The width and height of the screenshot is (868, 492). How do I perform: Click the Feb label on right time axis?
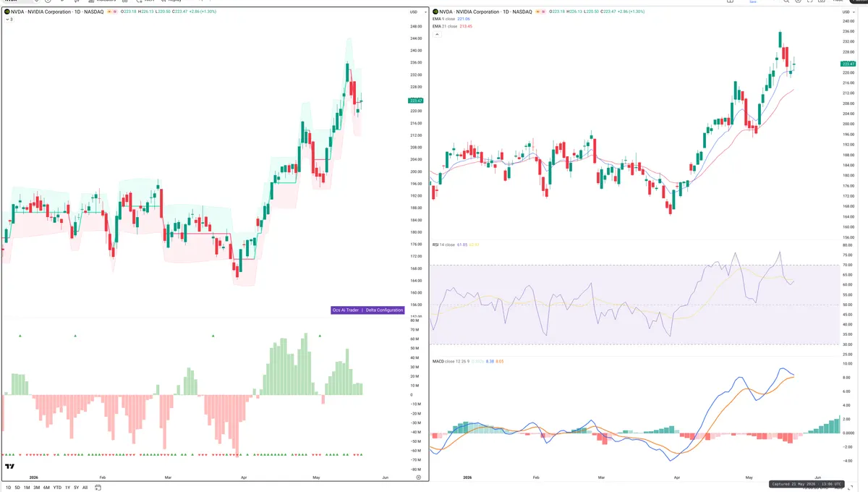pyautogui.click(x=536, y=478)
